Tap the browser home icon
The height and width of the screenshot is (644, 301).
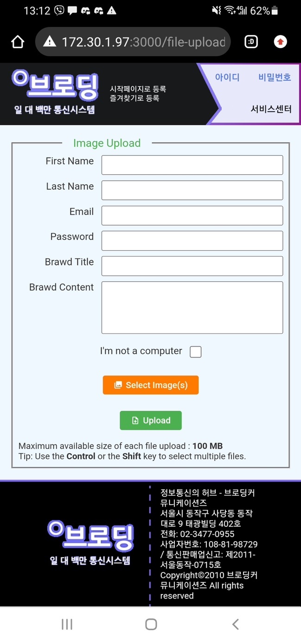tap(18, 42)
